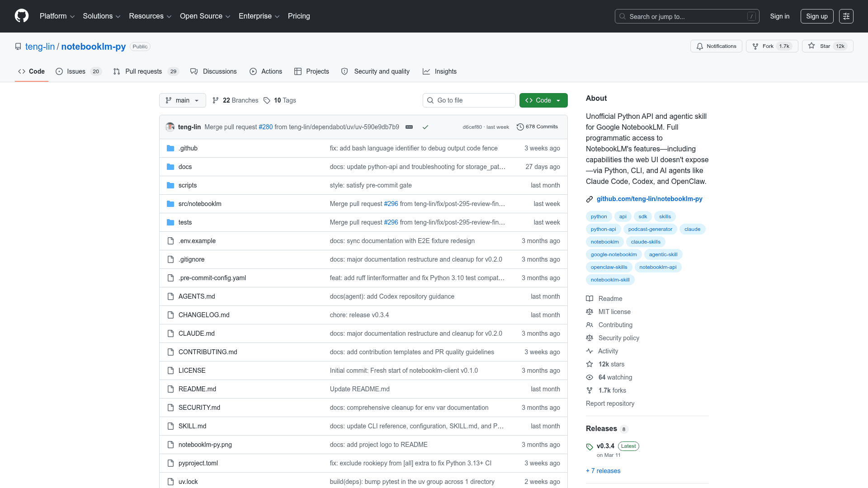The image size is (868, 488).
Task: Click the Fork repository icon
Action: (755, 46)
